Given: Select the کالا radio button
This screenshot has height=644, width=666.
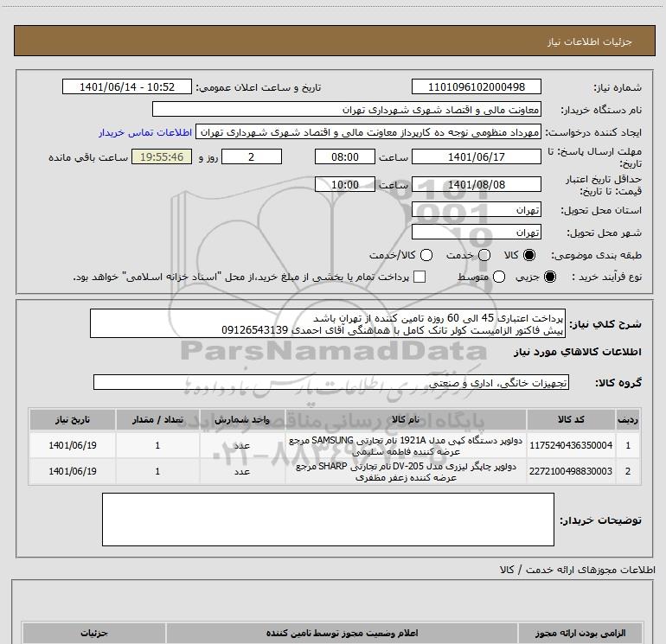Looking at the screenshot, I should pos(529,255).
